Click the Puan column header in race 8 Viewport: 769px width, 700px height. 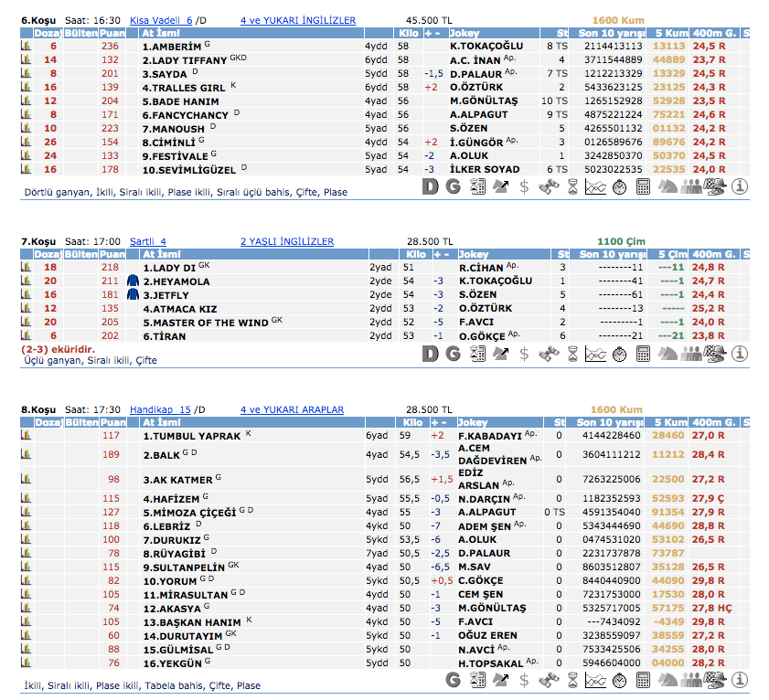coord(112,422)
